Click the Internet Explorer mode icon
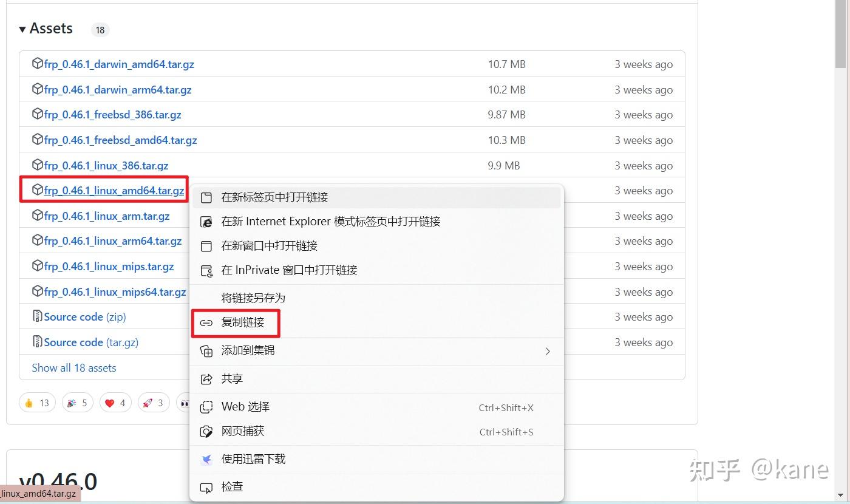850x504 pixels. pyautogui.click(x=206, y=221)
